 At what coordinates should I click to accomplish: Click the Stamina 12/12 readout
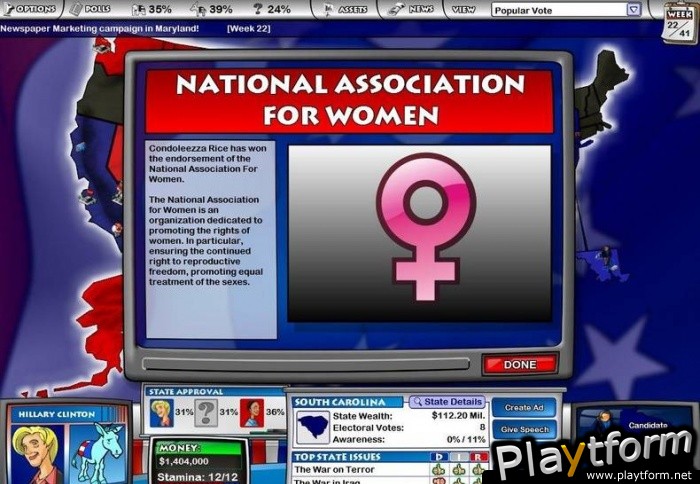197,477
